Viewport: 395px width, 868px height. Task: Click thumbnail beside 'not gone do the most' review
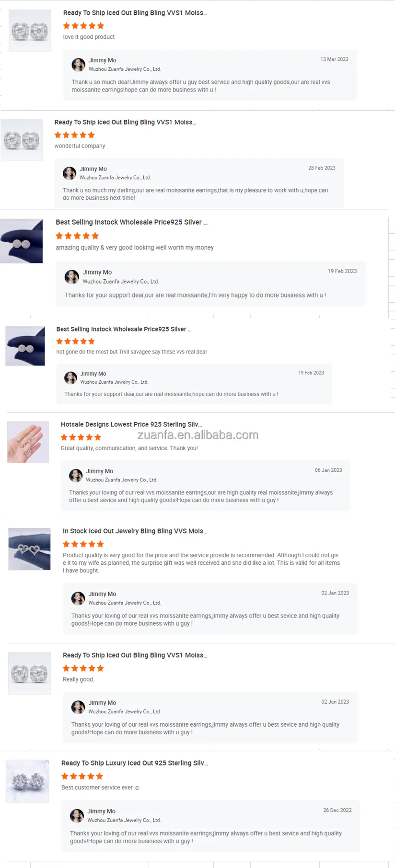pyautogui.click(x=25, y=346)
